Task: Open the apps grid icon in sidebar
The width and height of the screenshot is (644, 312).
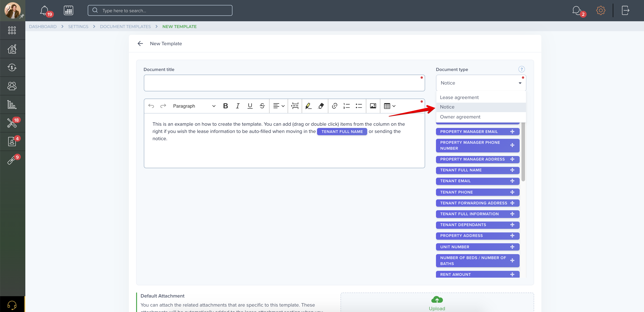Action: [x=12, y=30]
